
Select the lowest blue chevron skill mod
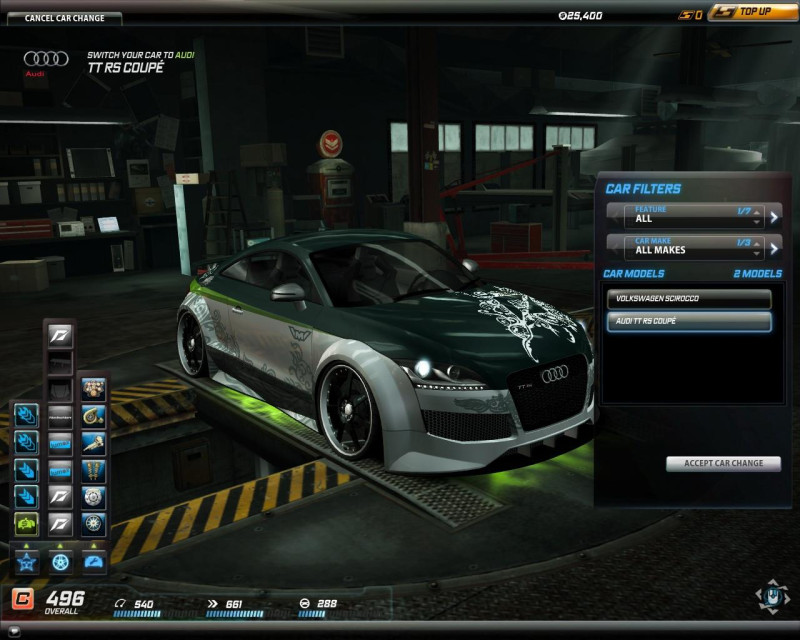pyautogui.click(x=27, y=497)
